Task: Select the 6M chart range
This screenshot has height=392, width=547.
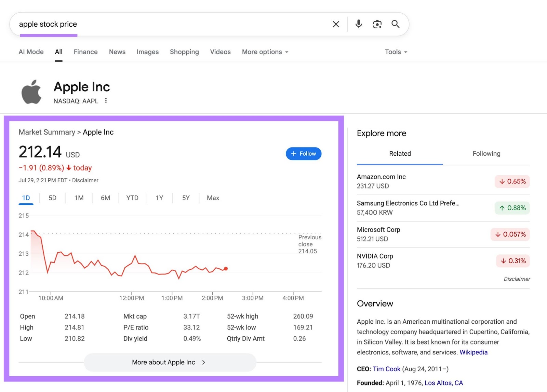Action: pyautogui.click(x=106, y=198)
